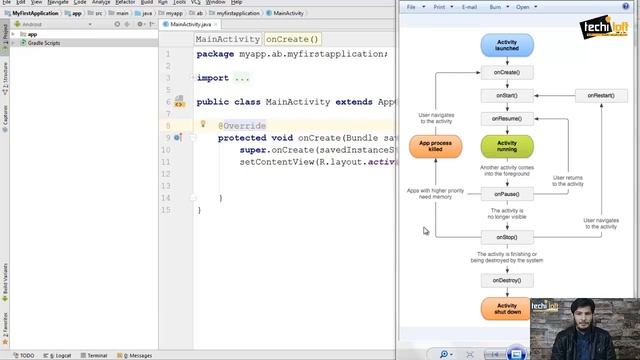Viewport: 640px width, 360px height.
Task: Click the main breadcrumb segment
Action: pos(119,13)
